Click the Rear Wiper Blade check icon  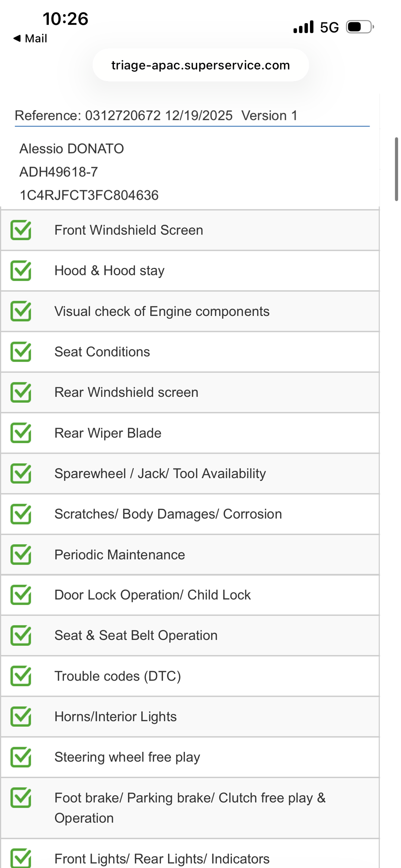[x=21, y=433]
